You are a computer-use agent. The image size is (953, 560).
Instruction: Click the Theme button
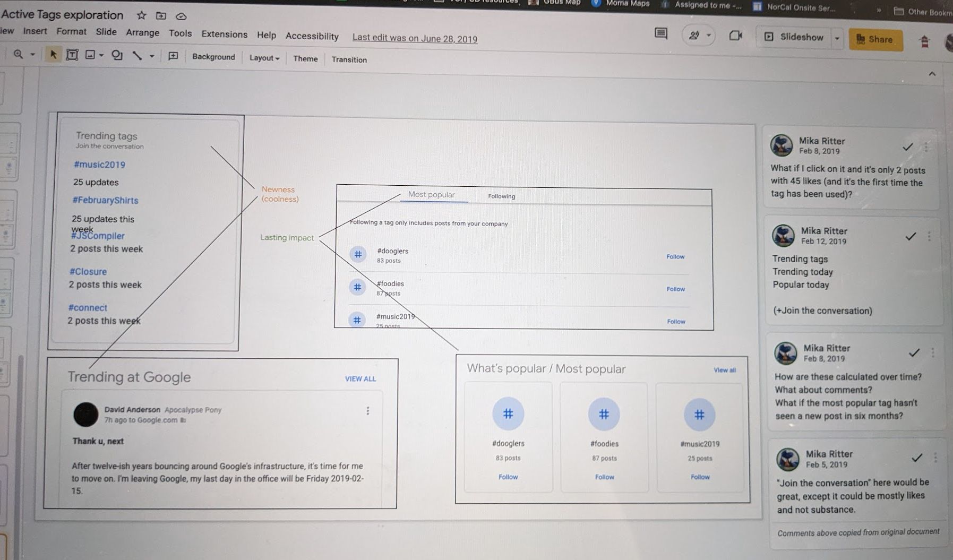305,58
